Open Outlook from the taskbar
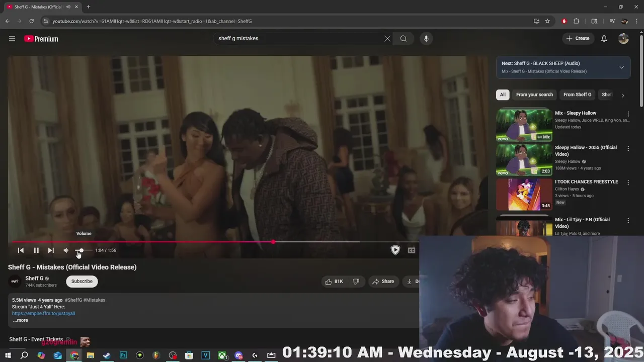This screenshot has height=362, width=644. click(57, 355)
